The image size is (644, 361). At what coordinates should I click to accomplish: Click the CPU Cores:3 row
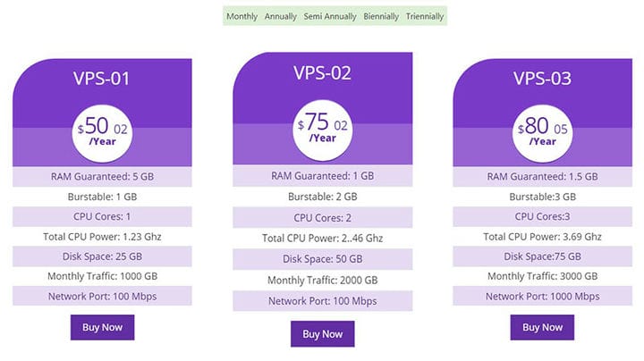point(543,216)
